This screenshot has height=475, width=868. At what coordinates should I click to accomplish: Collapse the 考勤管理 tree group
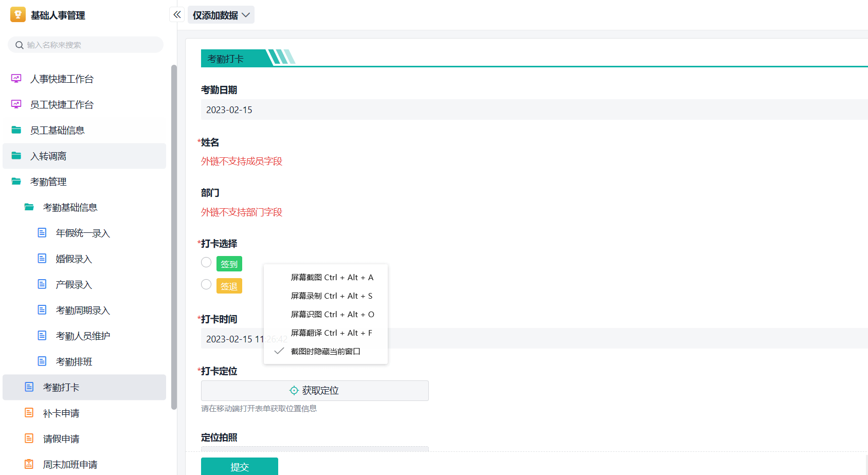pyautogui.click(x=84, y=181)
